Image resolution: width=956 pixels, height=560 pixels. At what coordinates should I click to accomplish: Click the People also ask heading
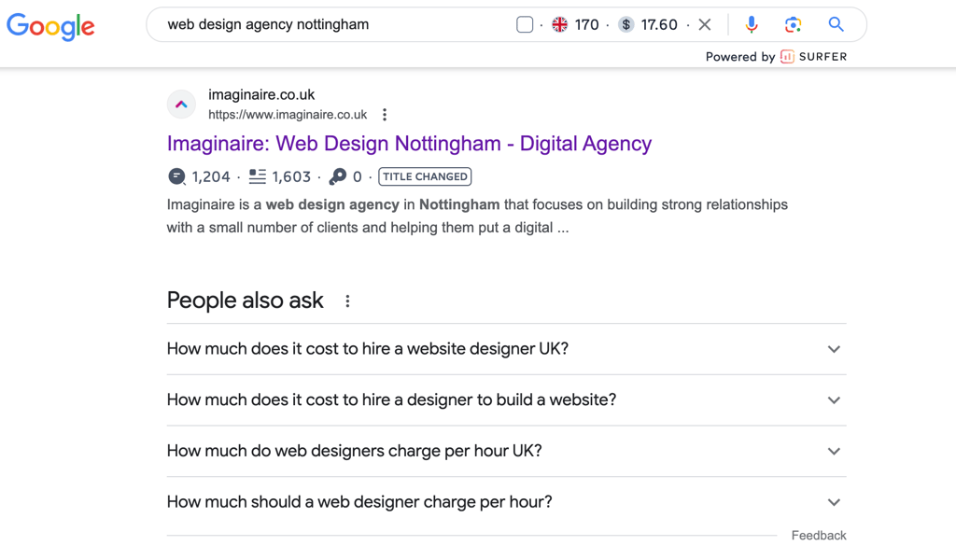pyautogui.click(x=246, y=301)
